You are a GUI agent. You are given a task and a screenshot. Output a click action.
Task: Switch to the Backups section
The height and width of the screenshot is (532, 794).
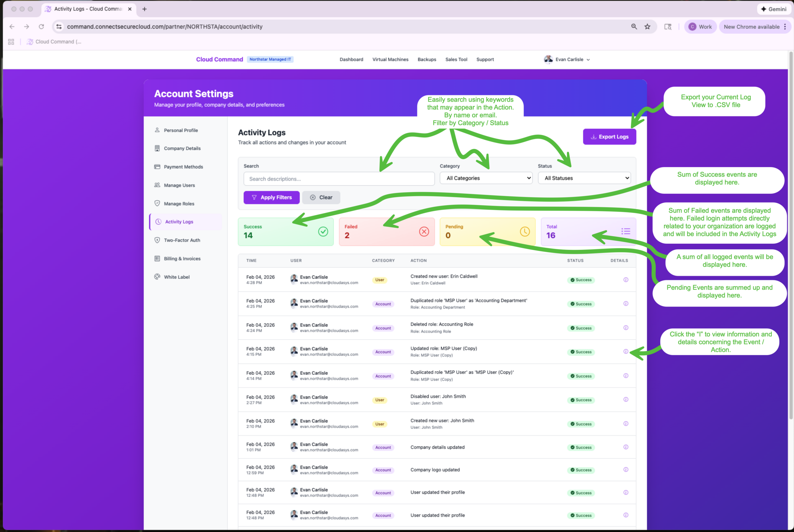pos(427,59)
